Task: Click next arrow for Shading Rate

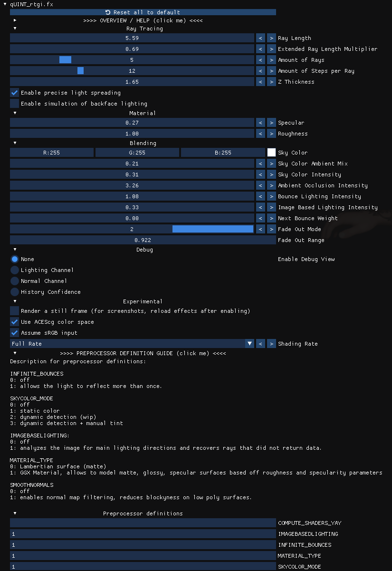Action: [271, 344]
